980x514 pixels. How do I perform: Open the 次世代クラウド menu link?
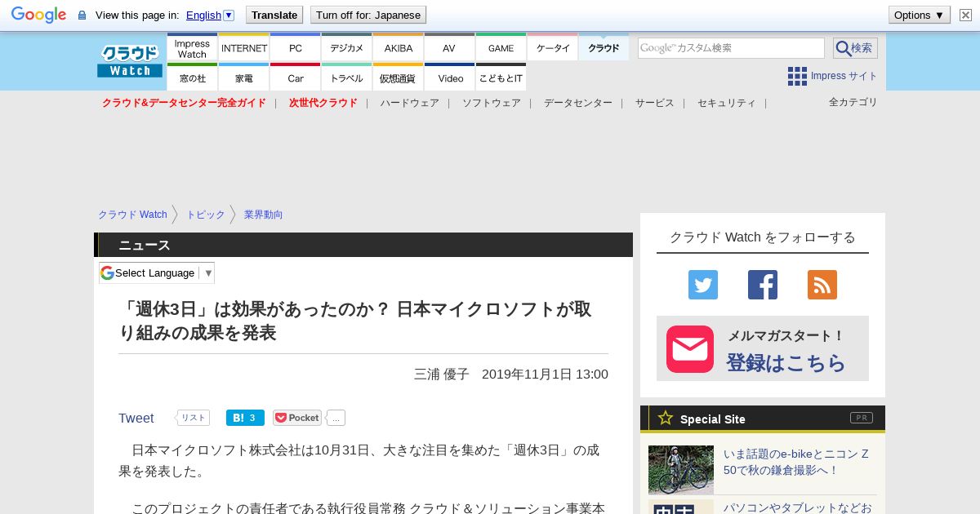click(x=323, y=103)
